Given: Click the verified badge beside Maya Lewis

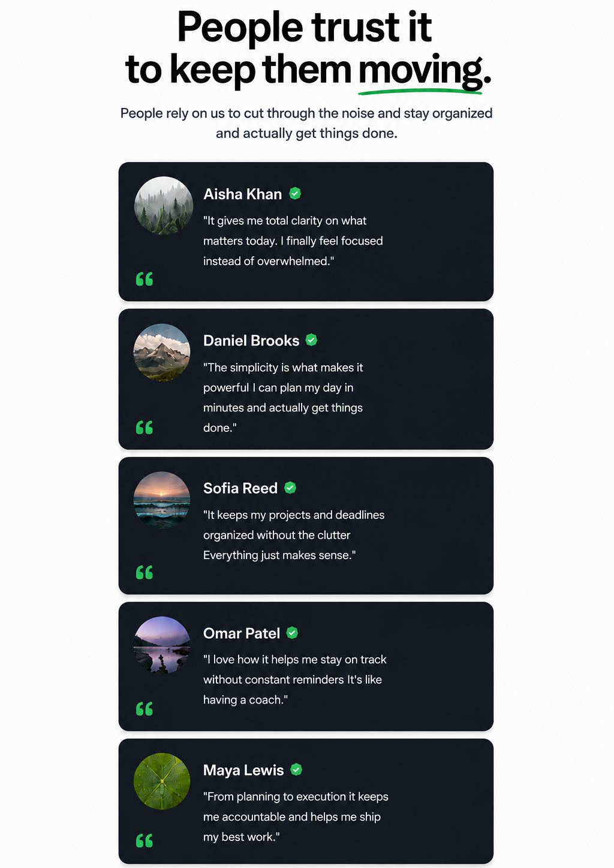Looking at the screenshot, I should [x=296, y=770].
